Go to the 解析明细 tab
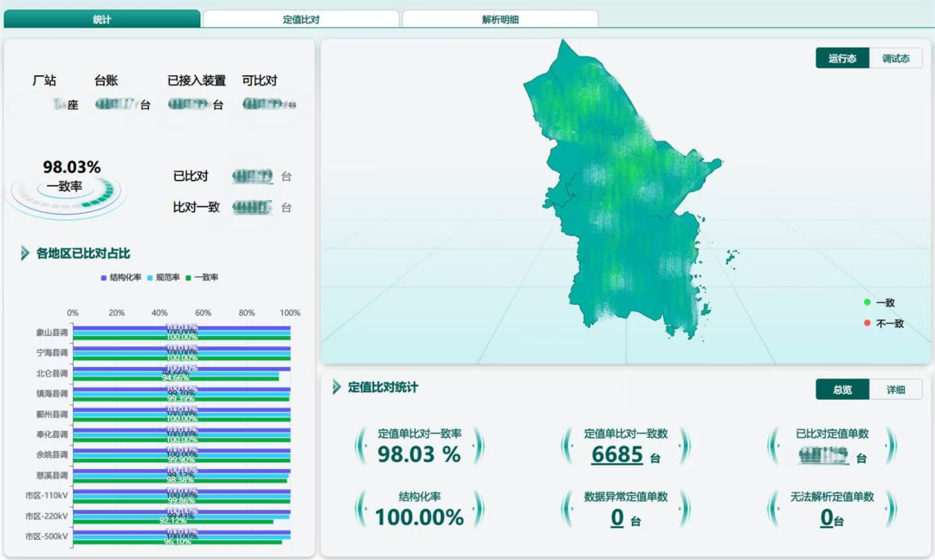 500,19
